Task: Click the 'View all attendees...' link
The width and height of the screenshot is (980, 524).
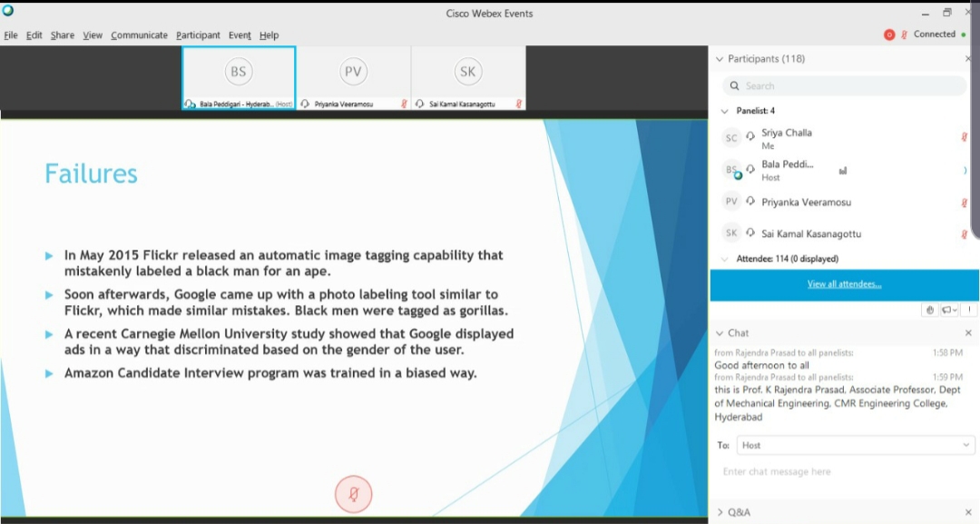Action: 844,284
